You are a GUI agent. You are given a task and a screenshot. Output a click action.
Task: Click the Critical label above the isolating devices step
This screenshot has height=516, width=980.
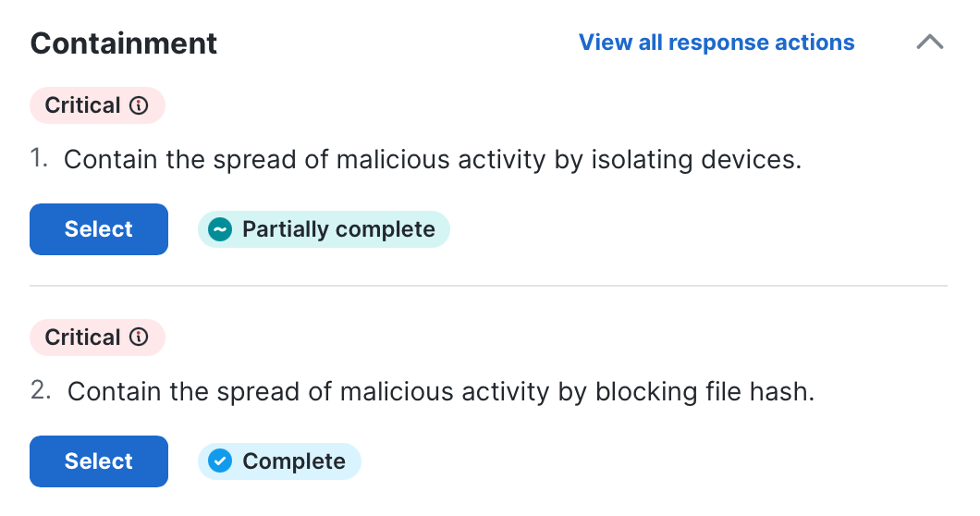[x=82, y=105]
